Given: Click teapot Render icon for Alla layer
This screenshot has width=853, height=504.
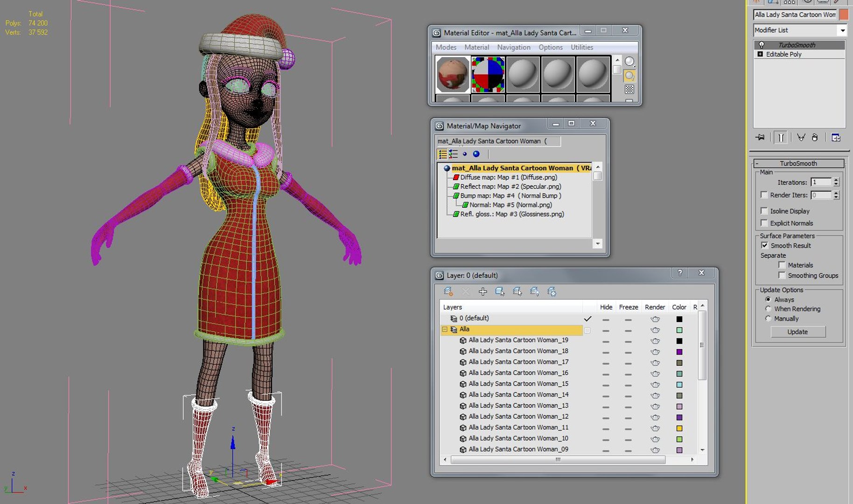Looking at the screenshot, I should [655, 330].
